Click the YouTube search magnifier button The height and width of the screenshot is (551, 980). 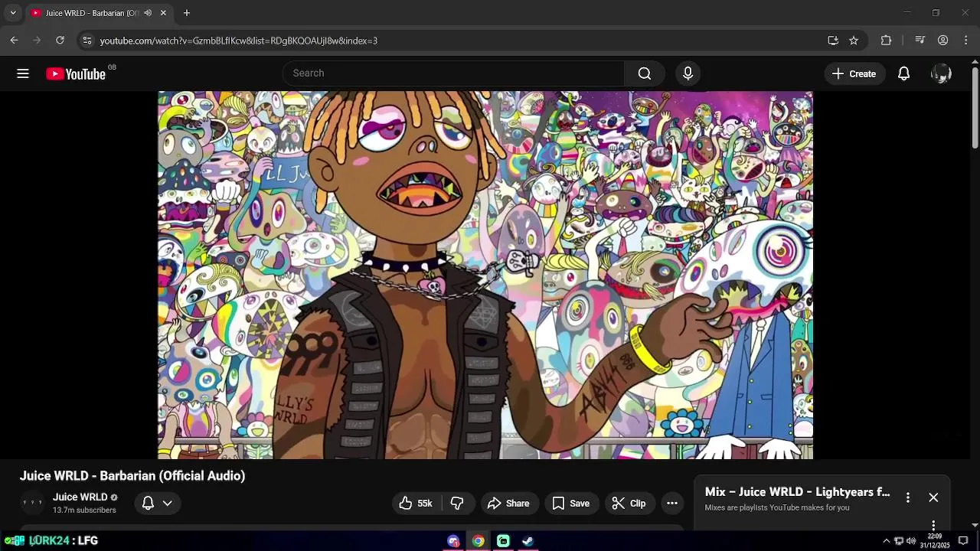point(645,73)
